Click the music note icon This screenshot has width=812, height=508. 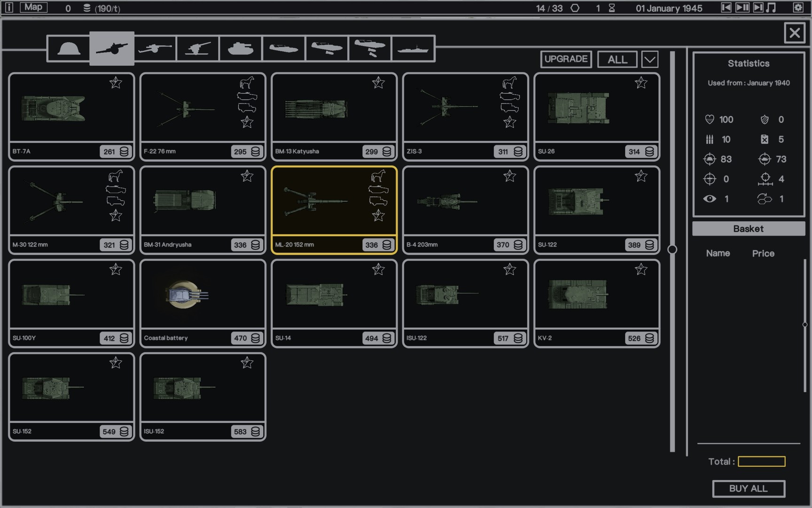click(x=771, y=8)
